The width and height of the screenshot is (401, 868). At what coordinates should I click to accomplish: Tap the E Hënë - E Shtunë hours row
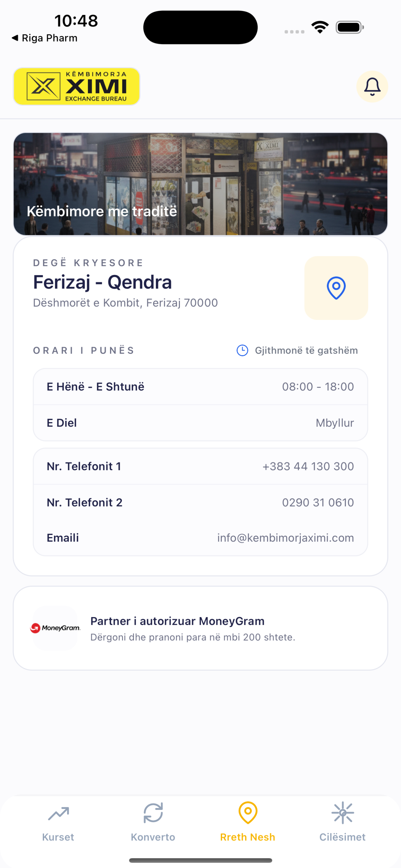[x=200, y=387]
